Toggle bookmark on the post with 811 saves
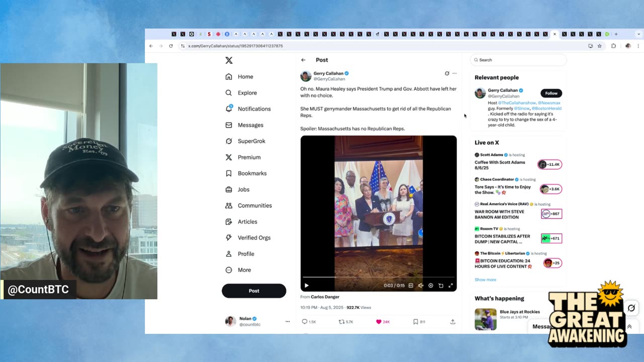 pos(416,322)
